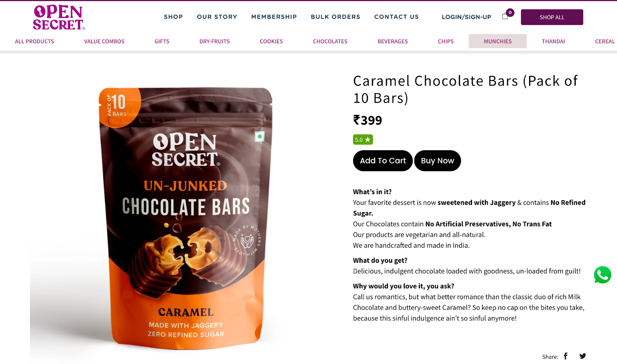Click the Add To Cart button
Screen dimensions: 617x364
pos(383,161)
